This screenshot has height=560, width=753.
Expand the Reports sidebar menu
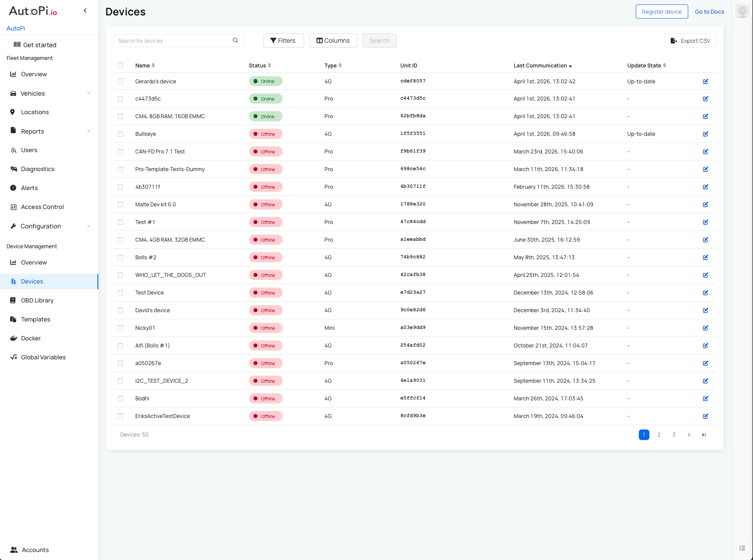pyautogui.click(x=33, y=131)
